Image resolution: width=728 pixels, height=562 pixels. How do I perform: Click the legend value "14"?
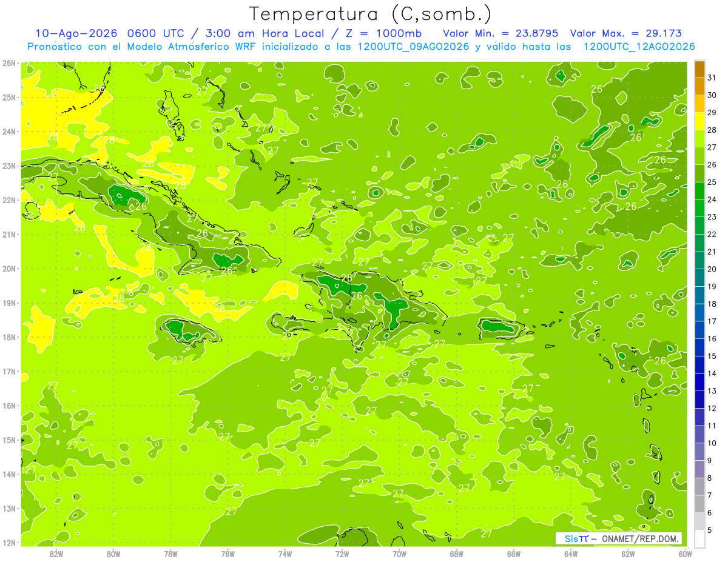point(712,373)
